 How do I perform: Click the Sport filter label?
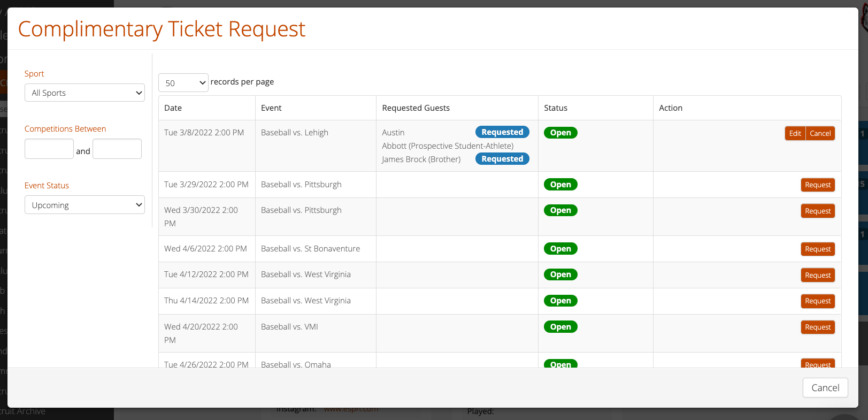tap(34, 74)
